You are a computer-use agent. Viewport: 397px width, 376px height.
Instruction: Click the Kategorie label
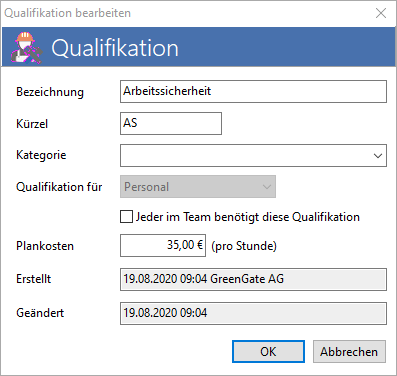pyautogui.click(x=41, y=155)
